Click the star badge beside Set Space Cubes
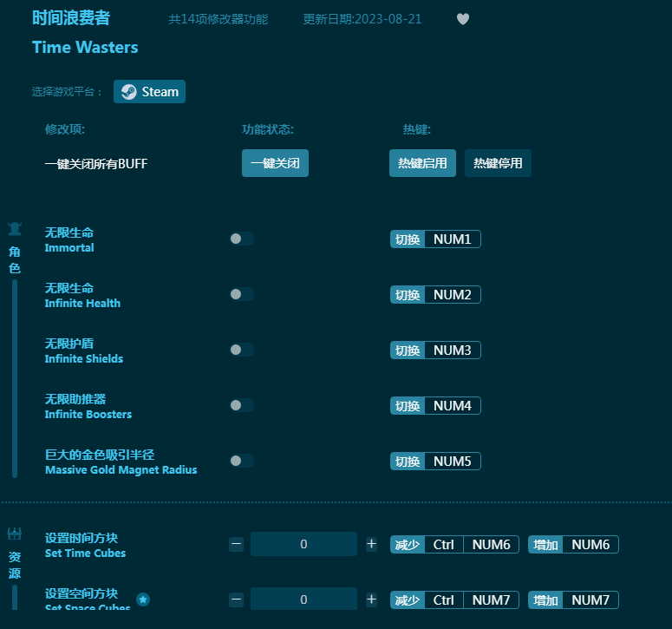Viewport: 672px width, 629px height. [x=143, y=599]
